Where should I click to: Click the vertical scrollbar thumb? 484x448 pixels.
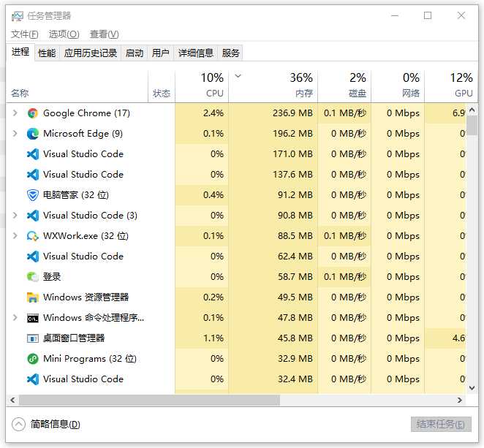coord(472,126)
